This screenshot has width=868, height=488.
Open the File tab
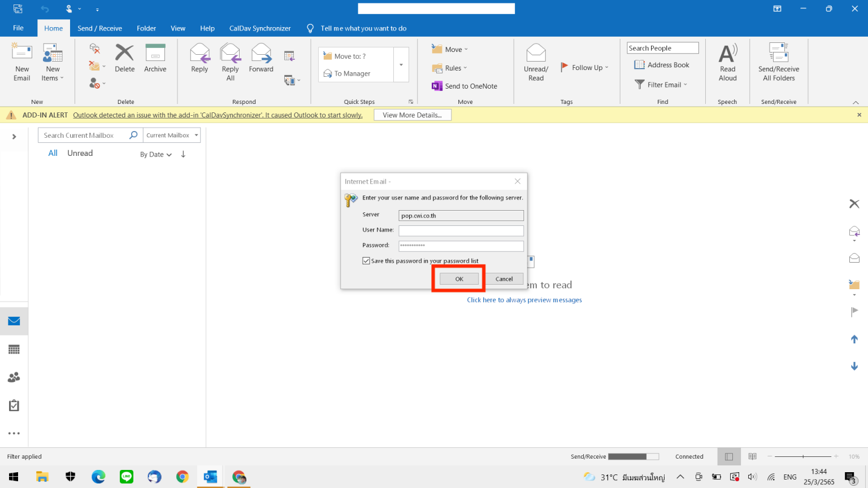pos(18,28)
